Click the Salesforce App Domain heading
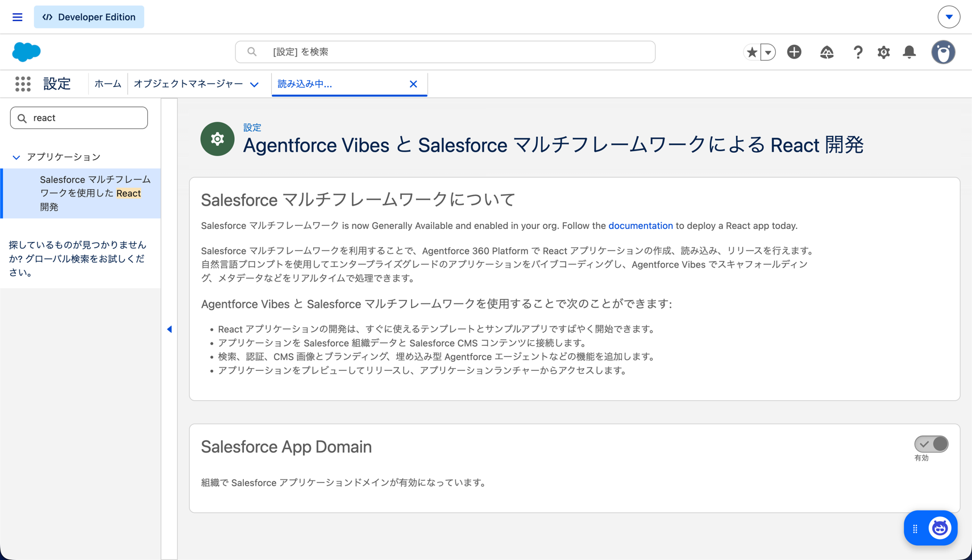Screen dimensions: 972x560 coord(286,447)
